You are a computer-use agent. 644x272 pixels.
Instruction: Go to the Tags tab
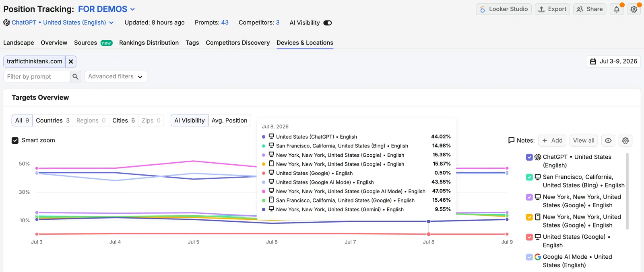pos(192,43)
